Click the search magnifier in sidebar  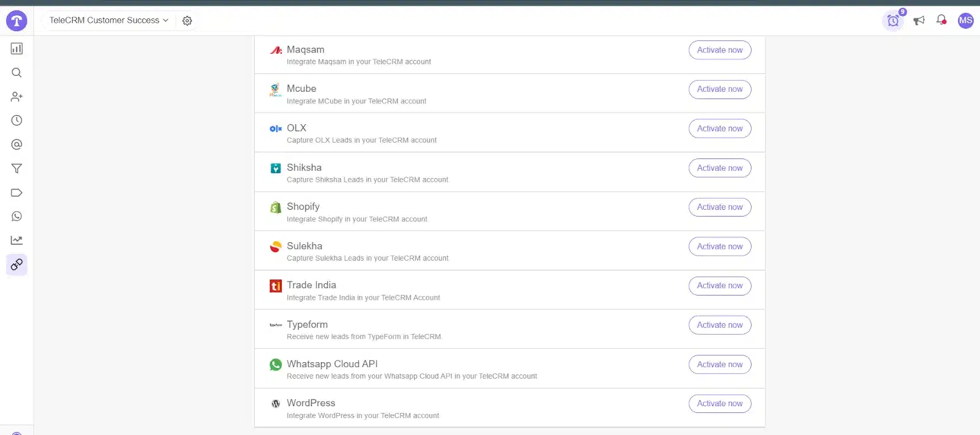click(x=17, y=73)
